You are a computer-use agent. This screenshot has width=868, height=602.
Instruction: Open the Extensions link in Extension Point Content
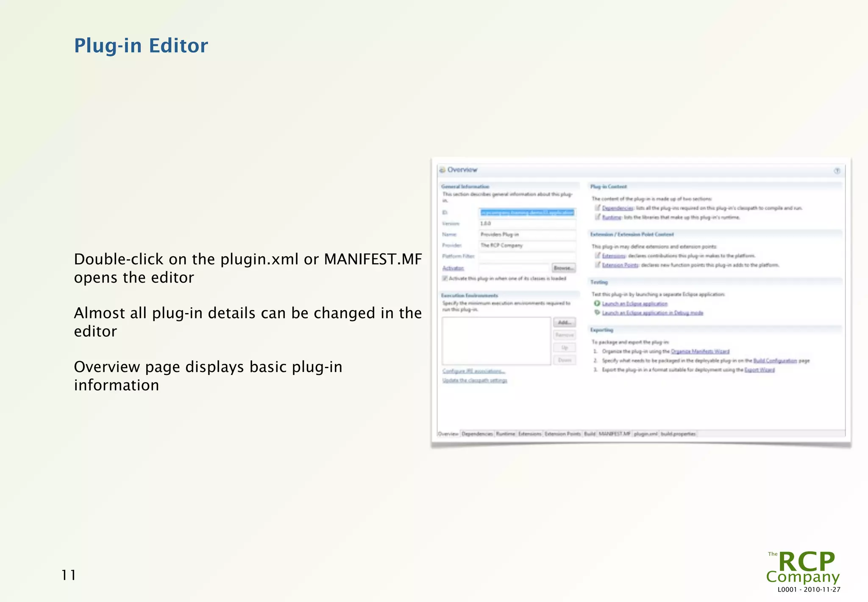tap(614, 256)
